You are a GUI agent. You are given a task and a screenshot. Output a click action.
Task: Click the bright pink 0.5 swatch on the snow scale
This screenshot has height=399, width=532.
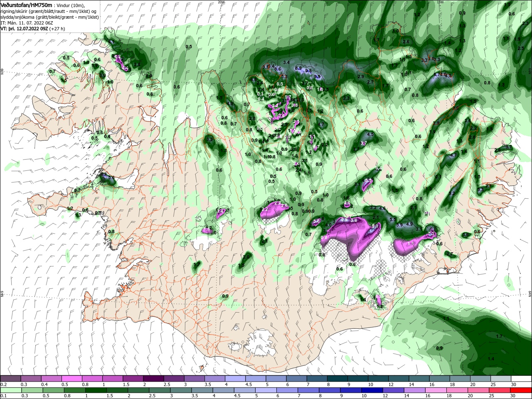71,379
